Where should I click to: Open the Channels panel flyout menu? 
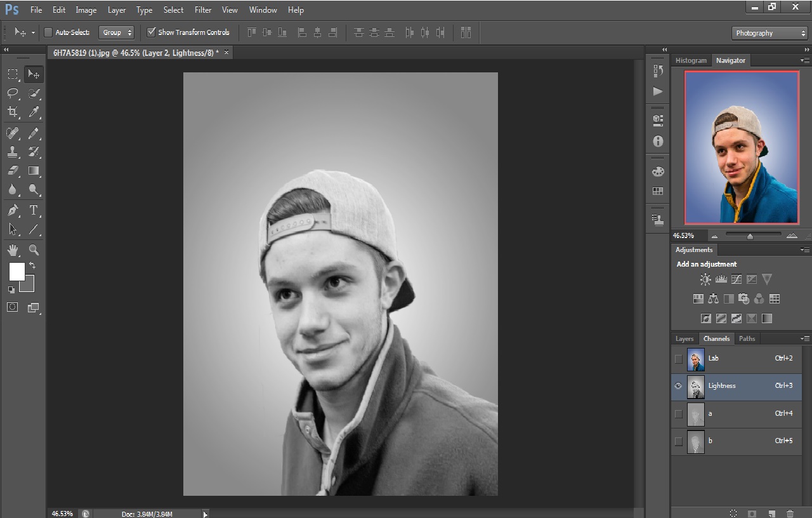click(x=805, y=338)
